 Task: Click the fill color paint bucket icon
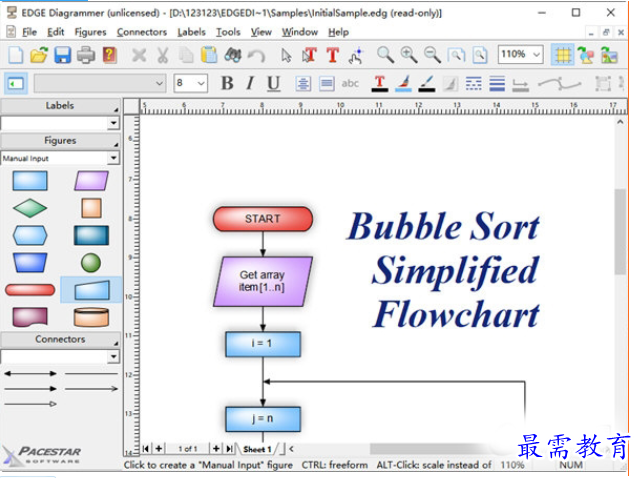403,84
